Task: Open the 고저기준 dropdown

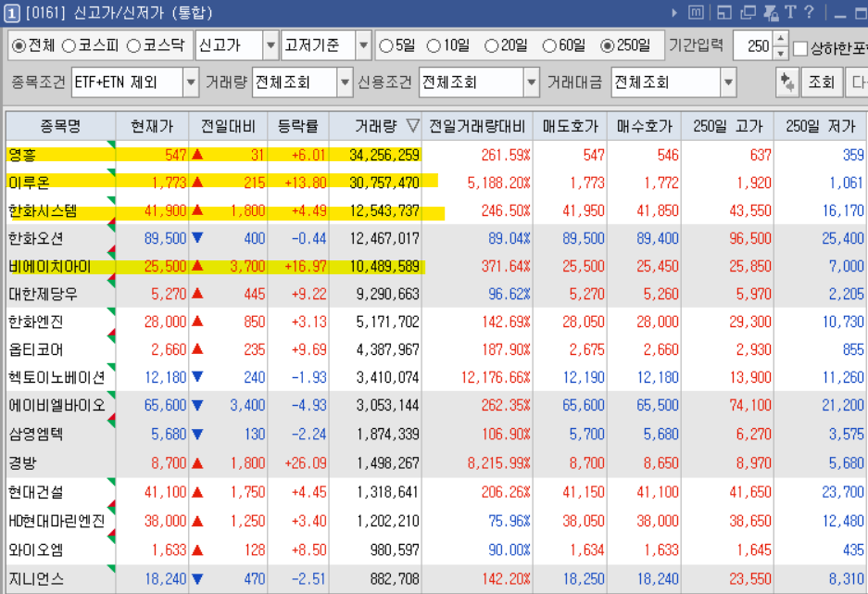Action: [x=363, y=45]
